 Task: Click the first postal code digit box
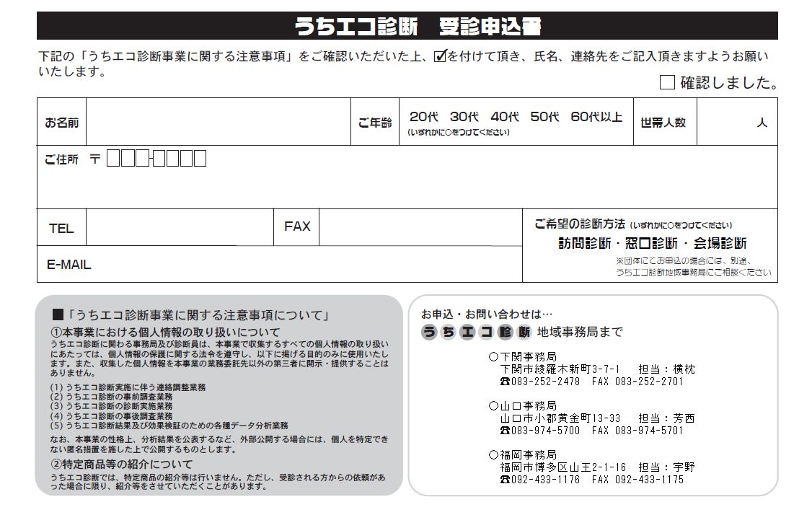click(113, 158)
